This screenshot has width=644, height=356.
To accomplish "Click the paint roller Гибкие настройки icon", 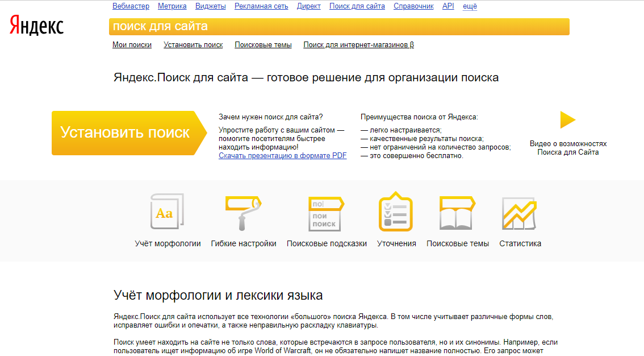I will point(243,213).
